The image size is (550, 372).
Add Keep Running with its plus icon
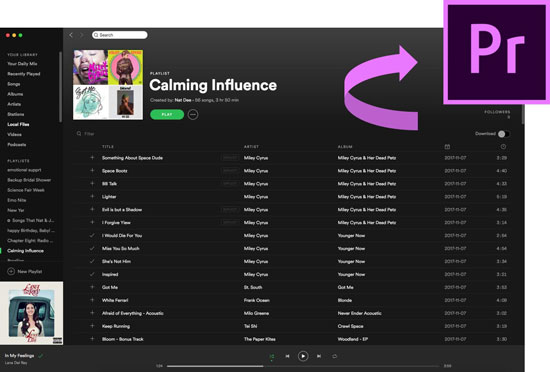pyautogui.click(x=92, y=326)
